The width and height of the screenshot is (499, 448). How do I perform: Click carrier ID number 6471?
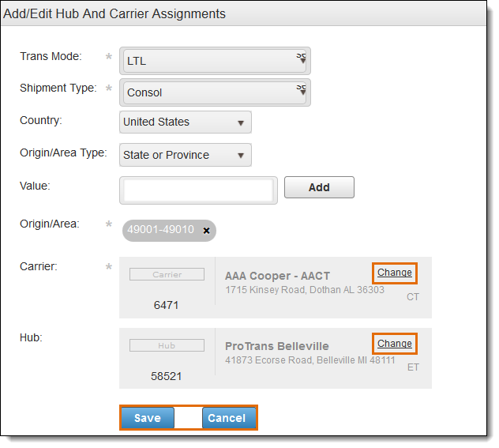pos(167,304)
